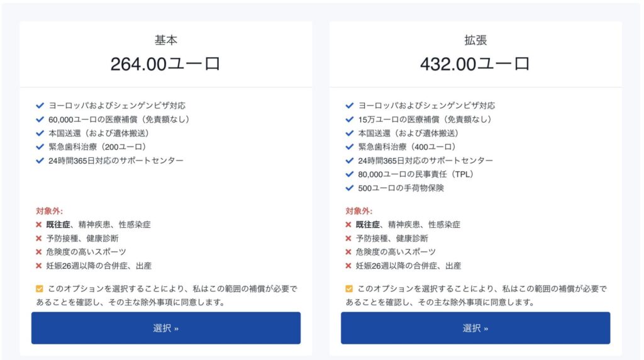Click checkmark next to 500ユーロの手荷物保険
644x360 pixels.
(349, 188)
